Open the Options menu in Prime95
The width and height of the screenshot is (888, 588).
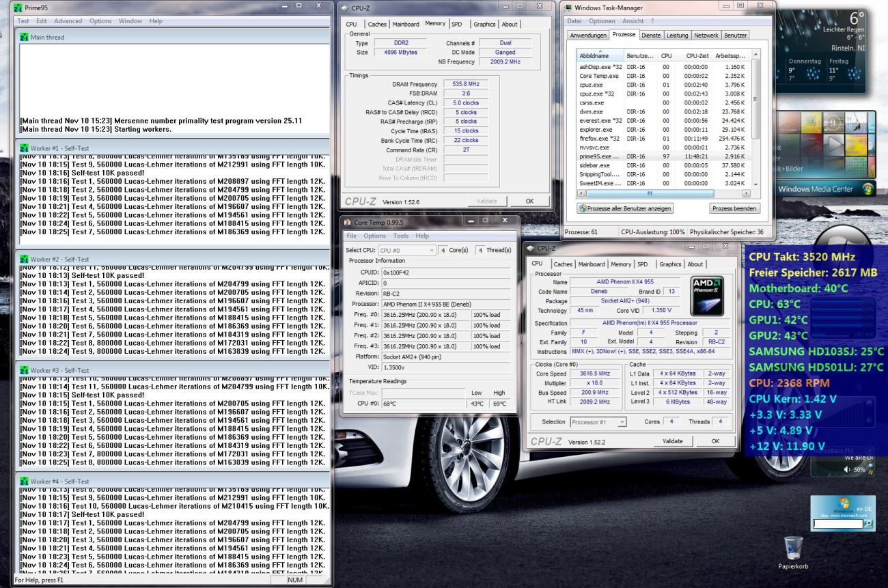[100, 21]
